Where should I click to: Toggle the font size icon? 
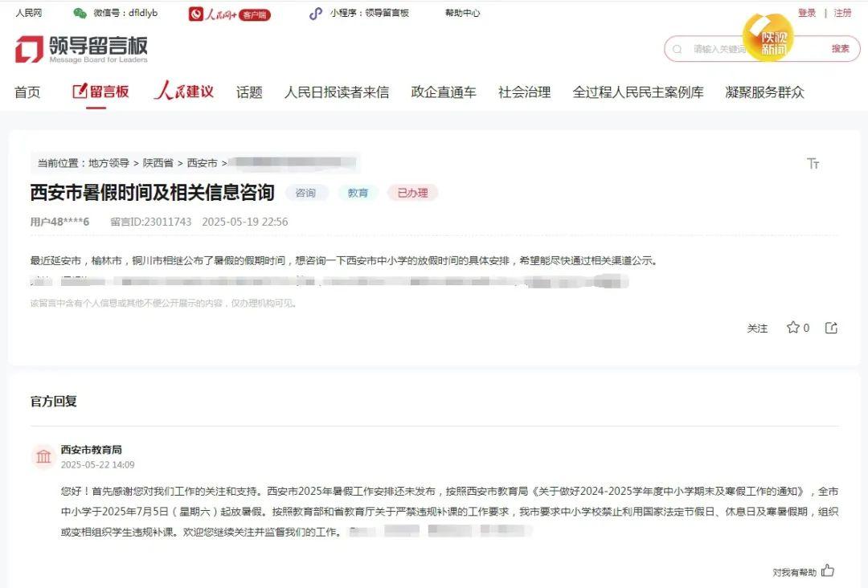[813, 163]
